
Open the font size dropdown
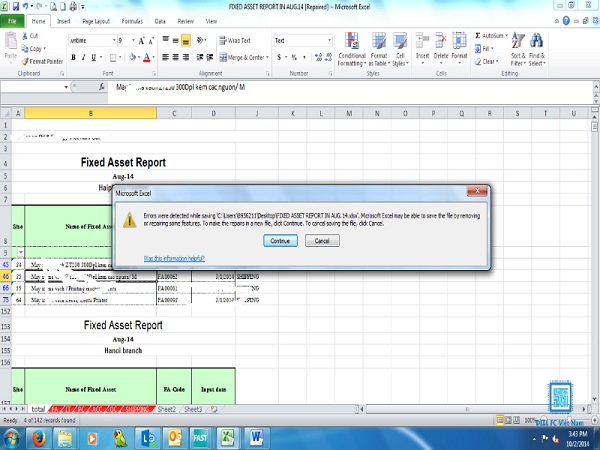tap(133, 40)
